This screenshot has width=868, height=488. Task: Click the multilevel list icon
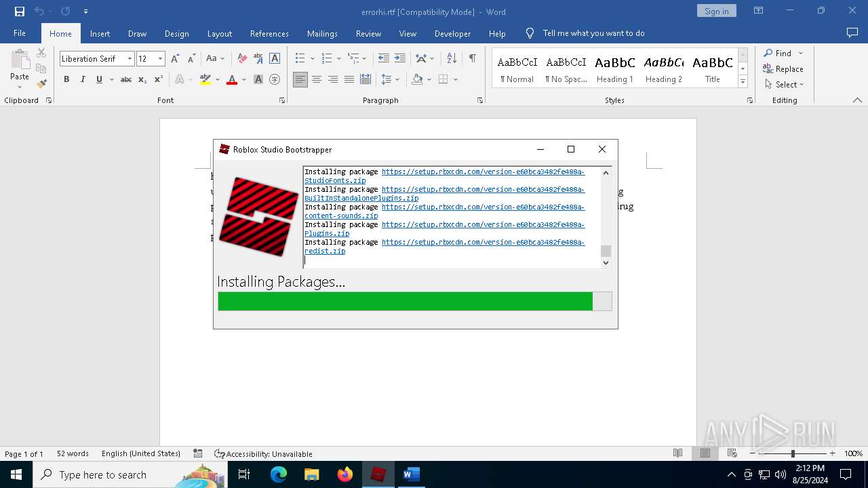353,58
